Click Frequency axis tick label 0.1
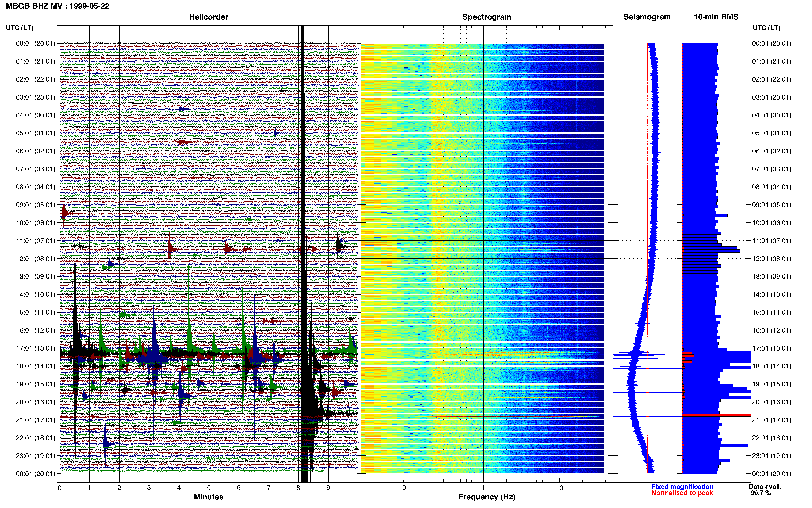The height and width of the screenshot is (508, 812). tap(407, 488)
